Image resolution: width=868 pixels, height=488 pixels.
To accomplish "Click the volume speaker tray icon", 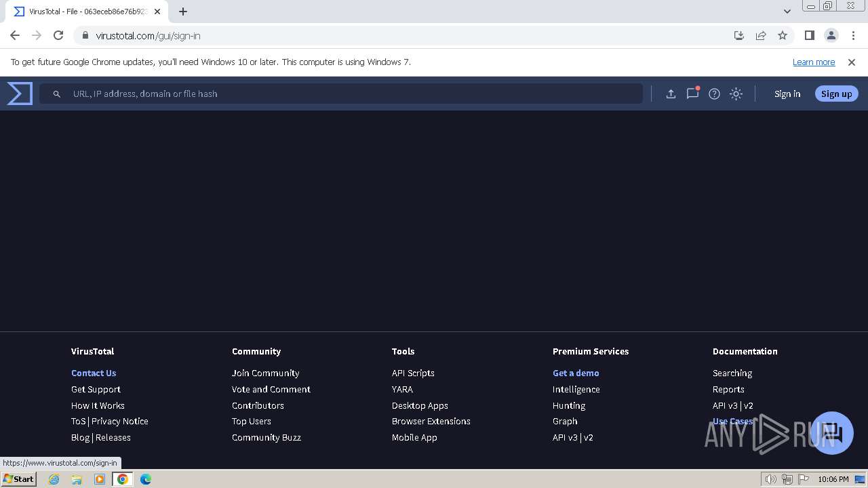I will [x=771, y=479].
